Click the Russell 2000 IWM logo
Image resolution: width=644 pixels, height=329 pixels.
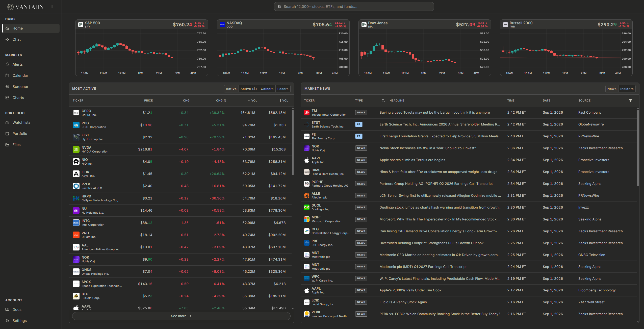(x=505, y=24)
